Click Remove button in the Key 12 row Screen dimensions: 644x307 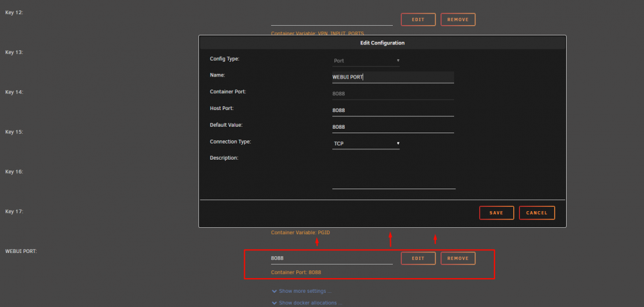[458, 19]
